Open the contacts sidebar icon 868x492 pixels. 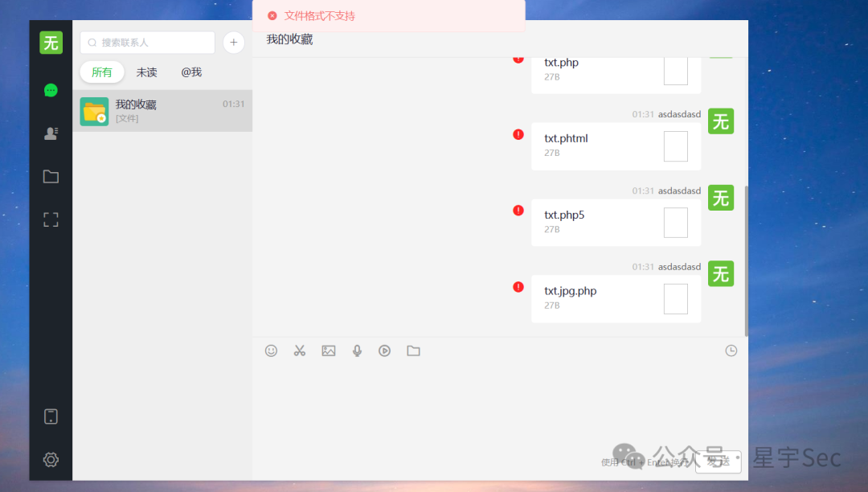51,133
